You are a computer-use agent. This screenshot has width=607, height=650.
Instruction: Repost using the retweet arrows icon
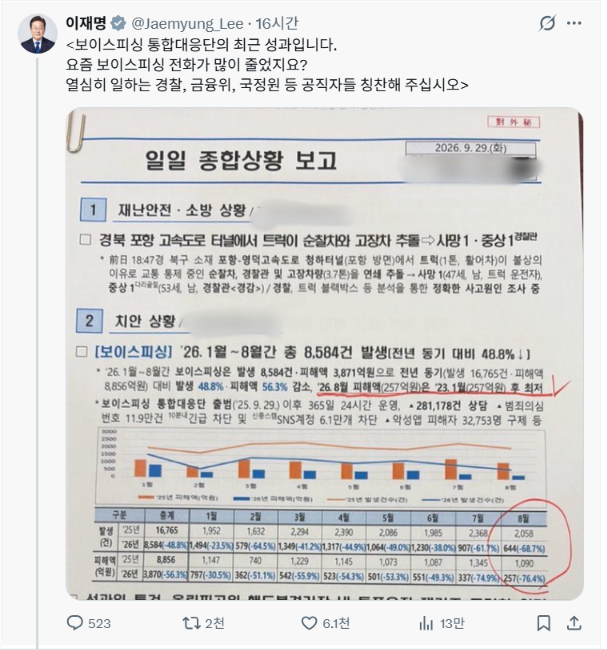tap(192, 623)
